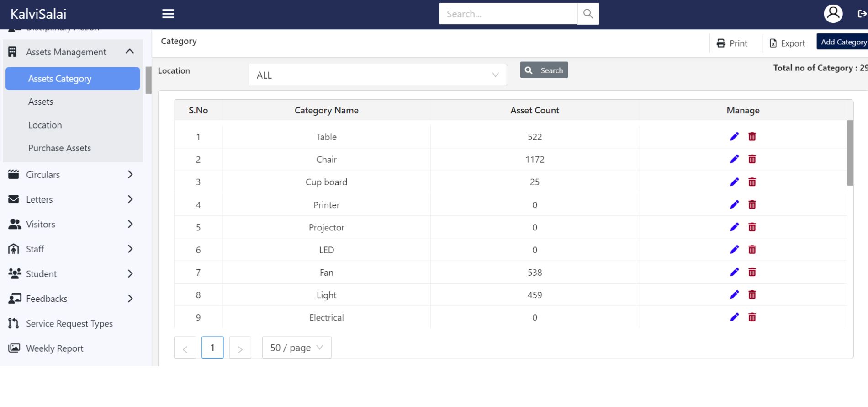Click the Category Name column header

pyautogui.click(x=326, y=110)
